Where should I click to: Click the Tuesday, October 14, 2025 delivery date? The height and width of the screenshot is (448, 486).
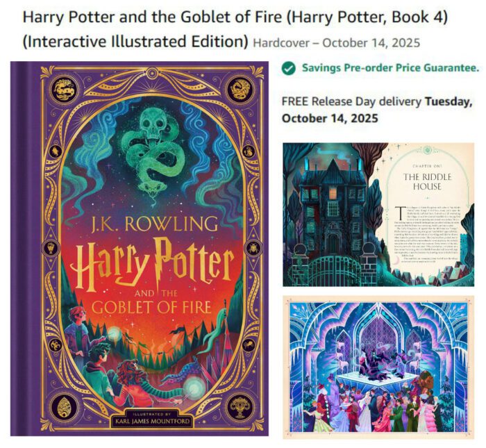pos(377,110)
